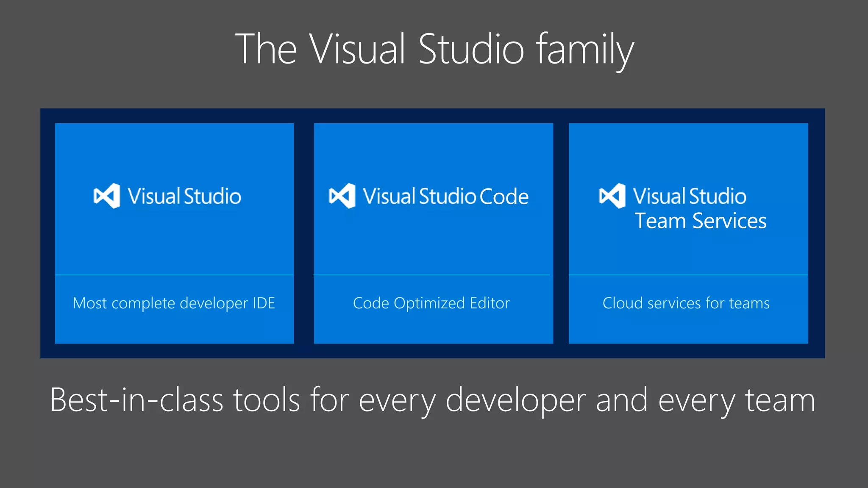Click the word 'team' ending the tagline
The image size is (868, 488).
pyautogui.click(x=780, y=400)
